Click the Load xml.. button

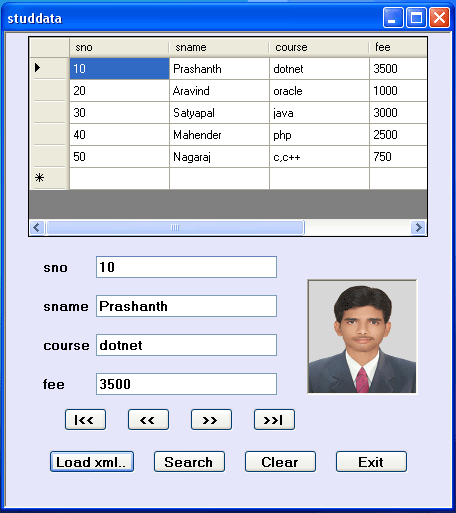[92, 462]
